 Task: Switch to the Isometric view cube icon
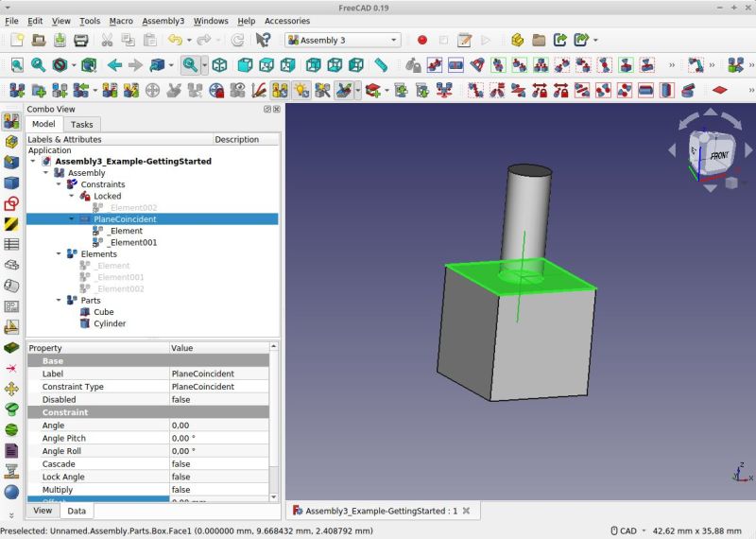[x=220, y=64]
